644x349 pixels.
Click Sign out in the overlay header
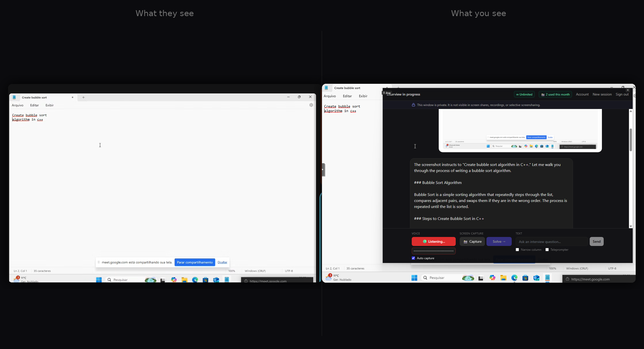[x=622, y=94]
